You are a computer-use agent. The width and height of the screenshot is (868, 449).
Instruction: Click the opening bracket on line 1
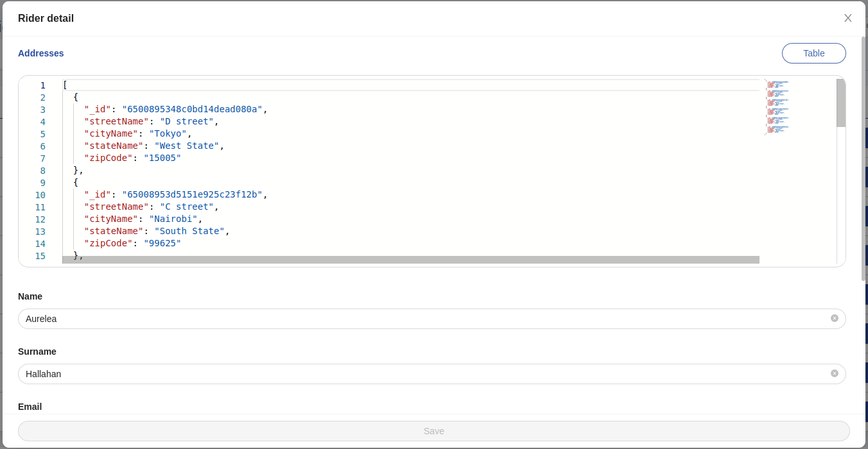(63, 85)
